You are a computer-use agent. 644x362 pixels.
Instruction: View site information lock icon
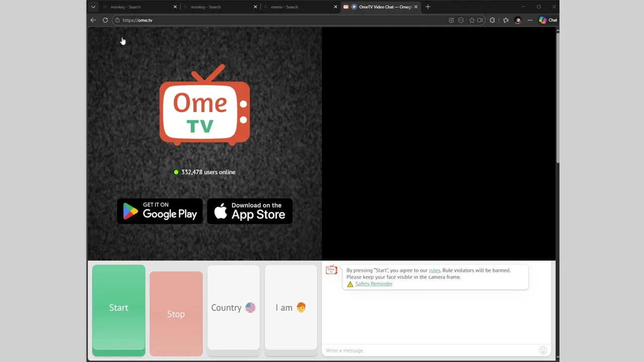[117, 20]
